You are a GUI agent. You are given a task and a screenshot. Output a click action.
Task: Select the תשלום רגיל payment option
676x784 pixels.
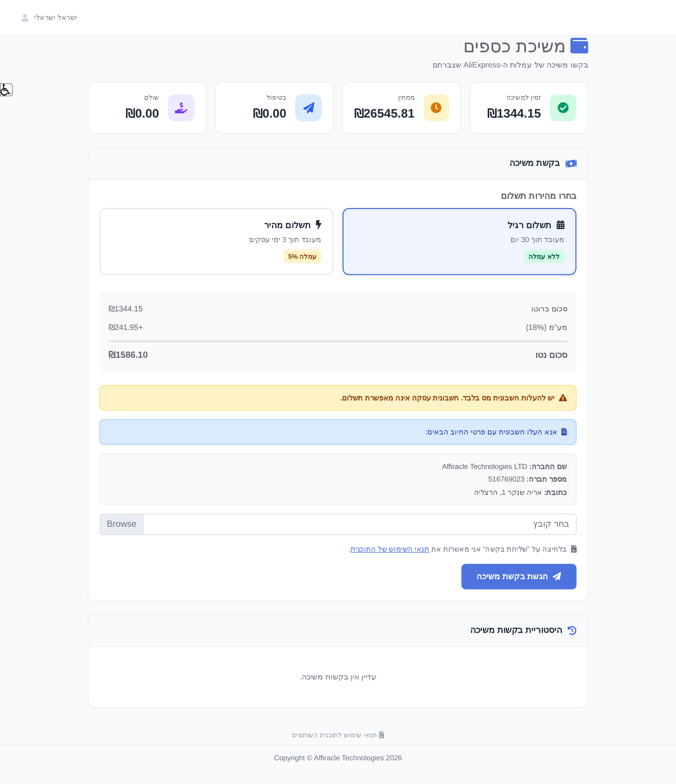pyautogui.click(x=459, y=241)
